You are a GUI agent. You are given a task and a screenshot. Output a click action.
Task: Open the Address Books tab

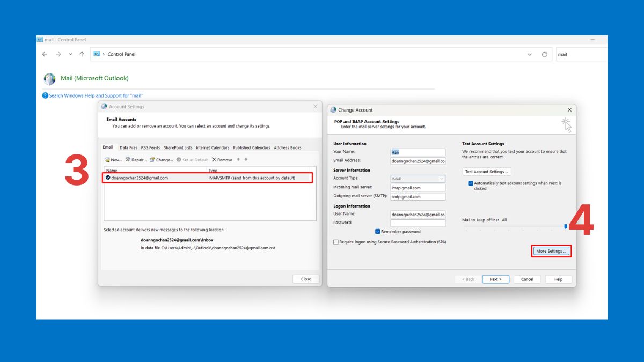pos(288,147)
